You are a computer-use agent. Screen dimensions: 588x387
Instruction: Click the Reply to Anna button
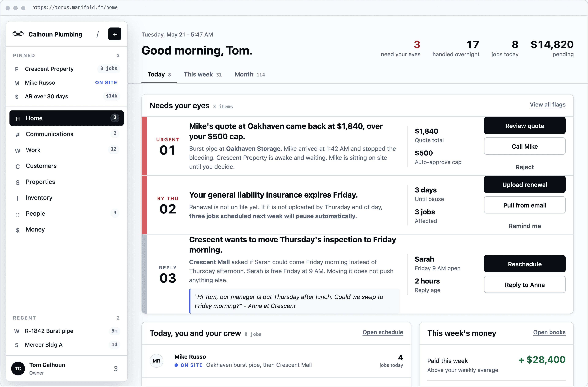[x=524, y=284]
